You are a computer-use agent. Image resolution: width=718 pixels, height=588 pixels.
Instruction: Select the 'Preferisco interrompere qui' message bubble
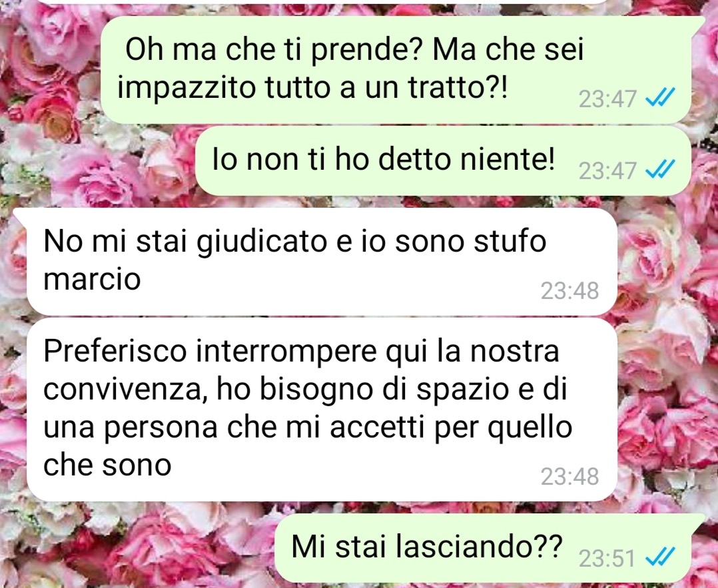point(322,410)
